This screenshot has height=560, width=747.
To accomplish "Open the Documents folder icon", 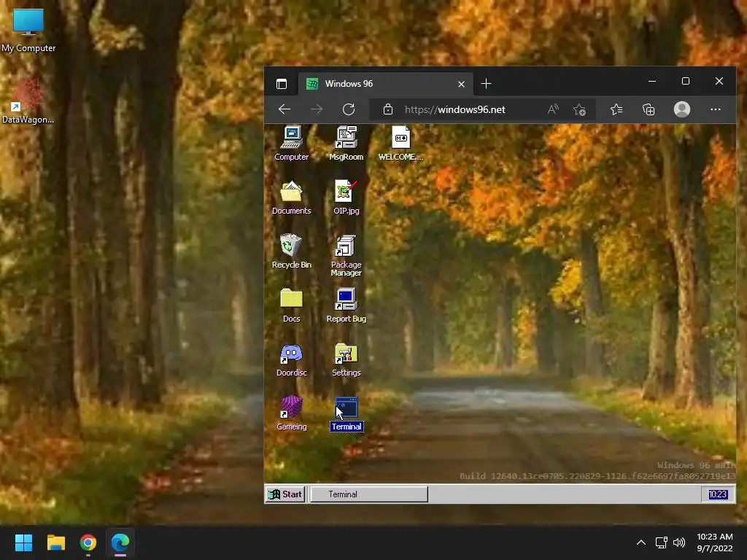I will click(x=291, y=197).
